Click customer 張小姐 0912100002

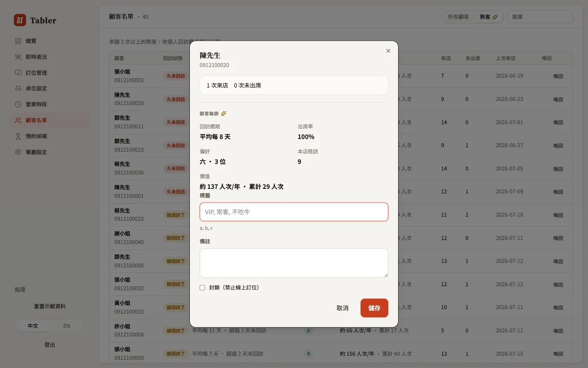click(x=129, y=76)
